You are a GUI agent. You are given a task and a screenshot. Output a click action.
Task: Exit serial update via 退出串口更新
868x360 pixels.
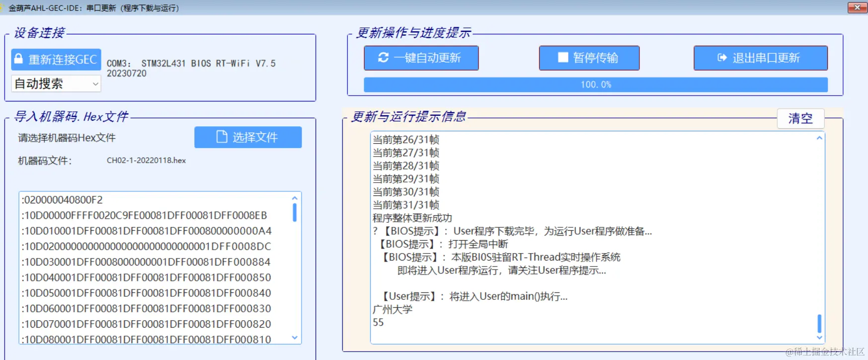pyautogui.click(x=761, y=58)
